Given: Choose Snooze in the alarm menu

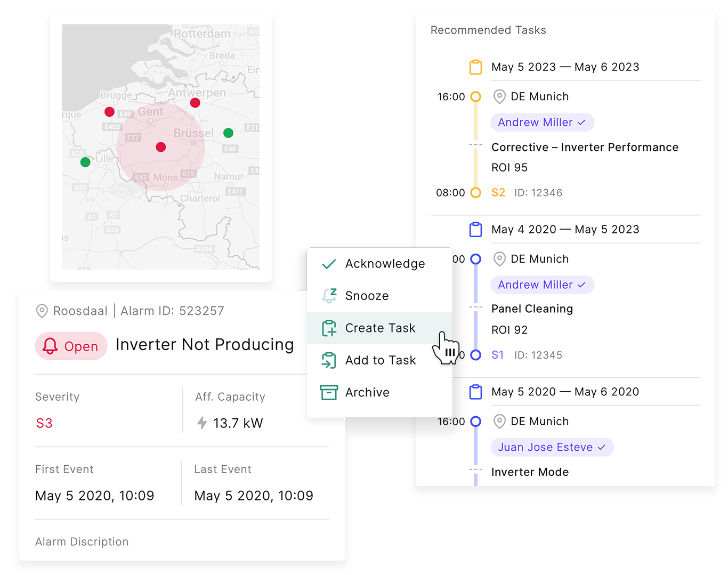Looking at the screenshot, I should [x=367, y=296].
